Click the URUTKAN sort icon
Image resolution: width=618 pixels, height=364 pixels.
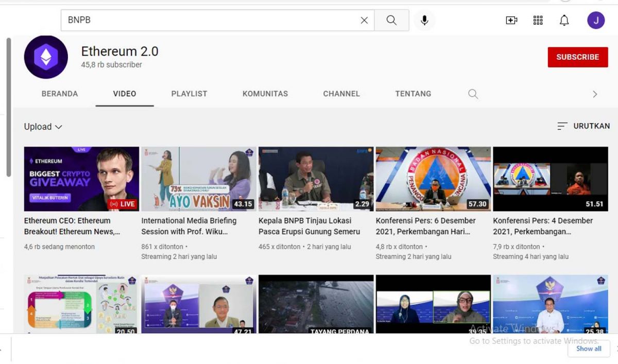coord(561,126)
